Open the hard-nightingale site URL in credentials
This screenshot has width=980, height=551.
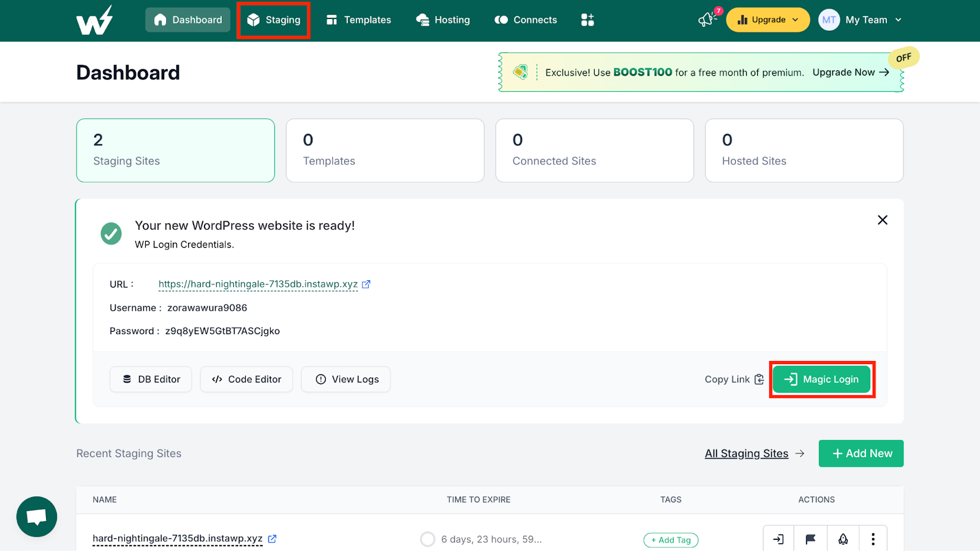pyautogui.click(x=258, y=284)
